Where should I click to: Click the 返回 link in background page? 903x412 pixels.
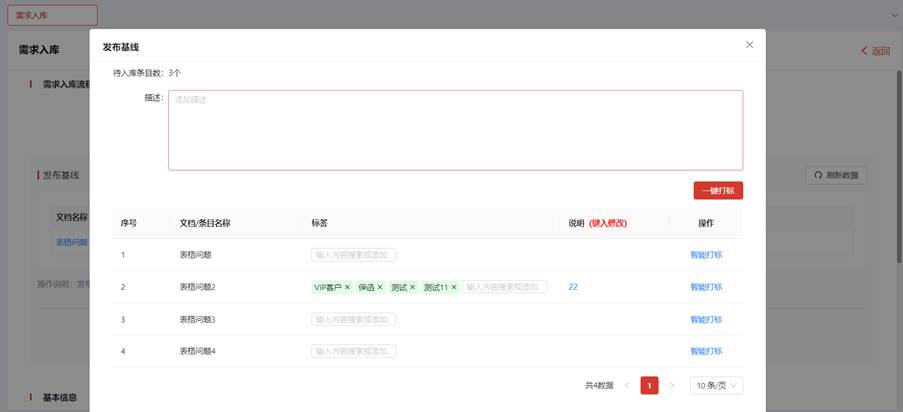876,51
